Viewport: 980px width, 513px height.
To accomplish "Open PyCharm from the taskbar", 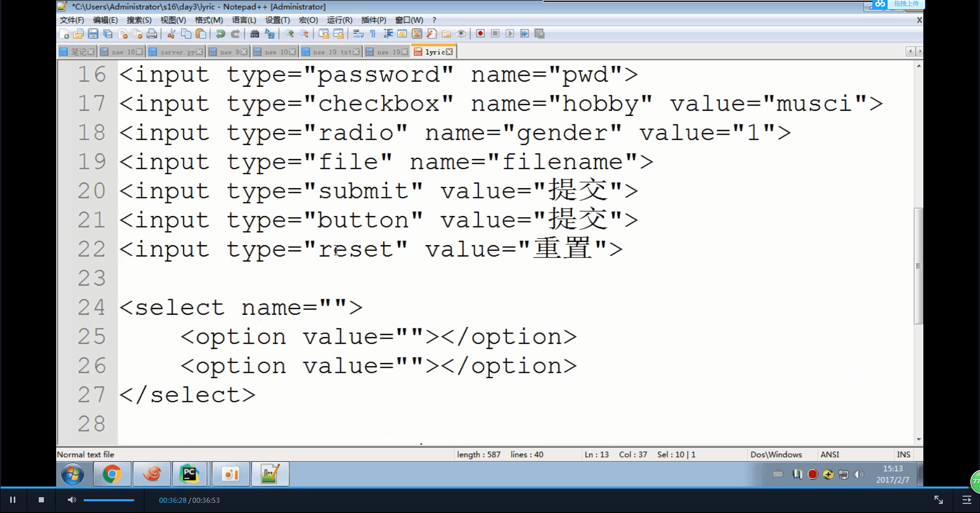I will coord(189,475).
